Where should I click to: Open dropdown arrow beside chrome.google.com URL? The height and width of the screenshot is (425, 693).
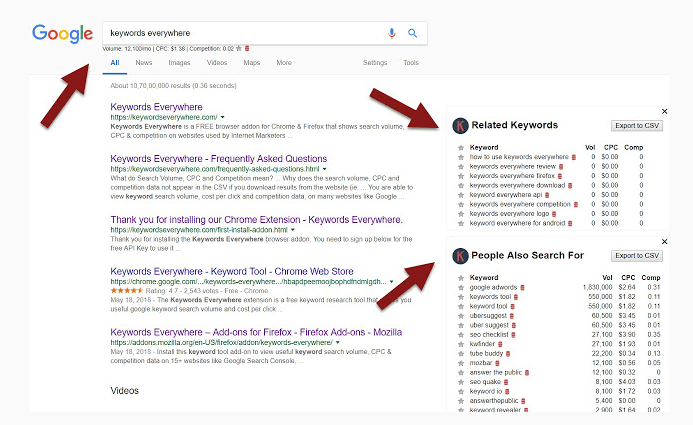pos(392,282)
